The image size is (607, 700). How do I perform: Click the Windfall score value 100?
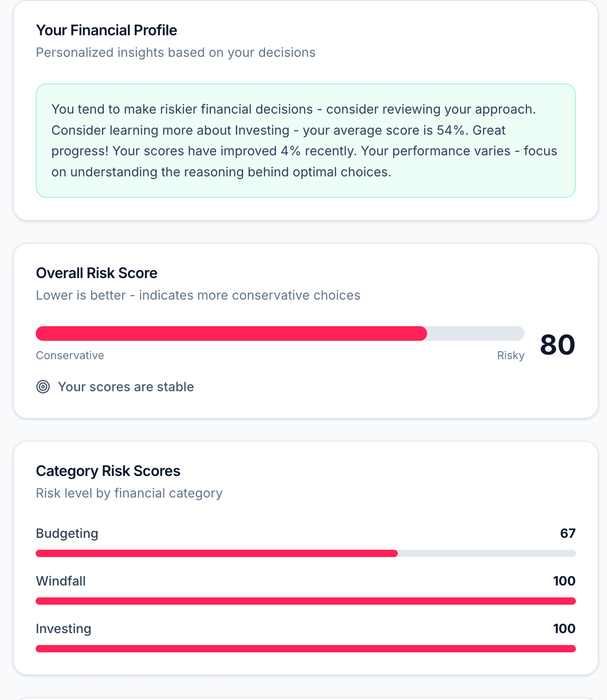[564, 581]
